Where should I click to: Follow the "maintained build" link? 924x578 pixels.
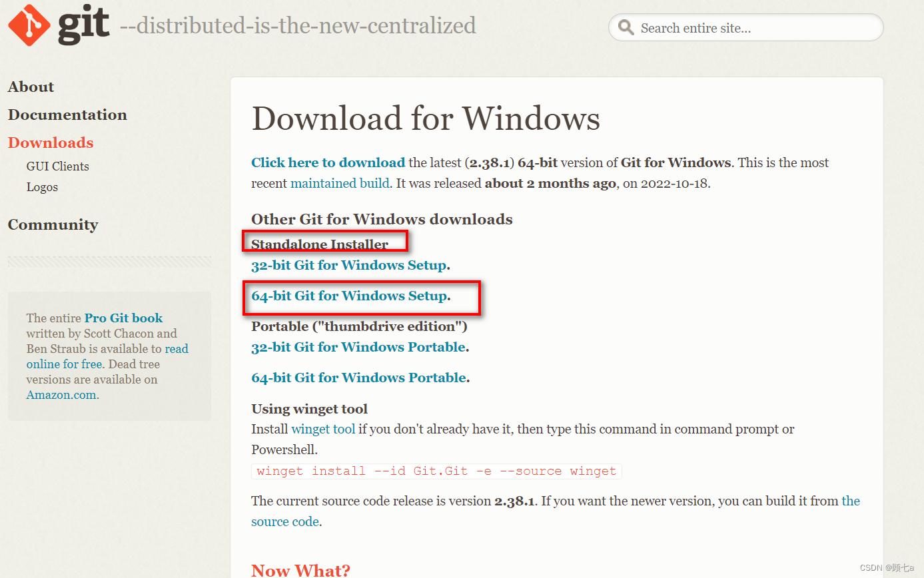(x=340, y=183)
